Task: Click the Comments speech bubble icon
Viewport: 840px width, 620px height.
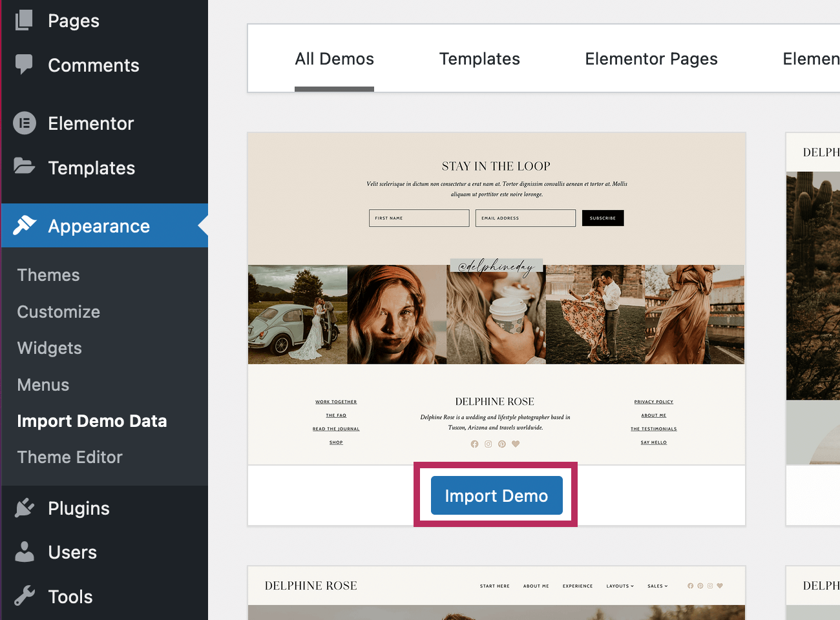Action: pyautogui.click(x=24, y=65)
